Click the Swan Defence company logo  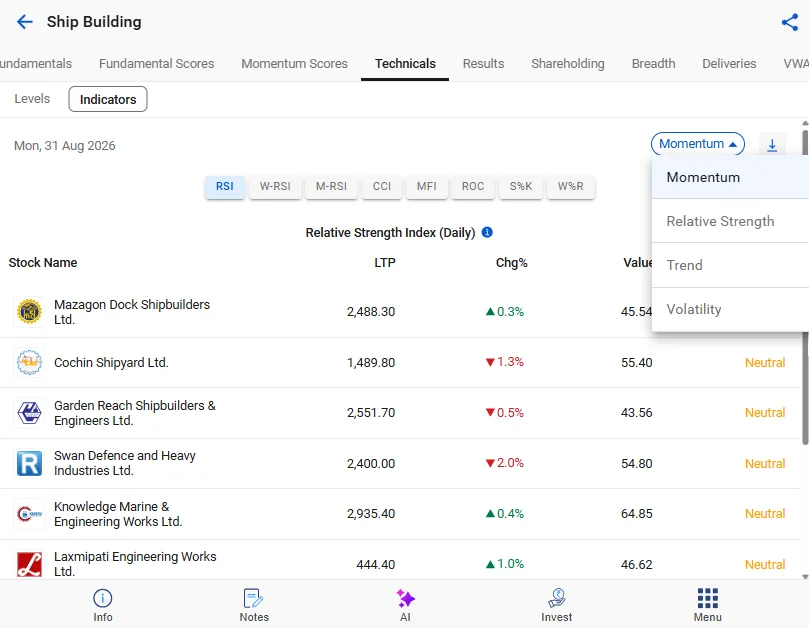pos(29,463)
